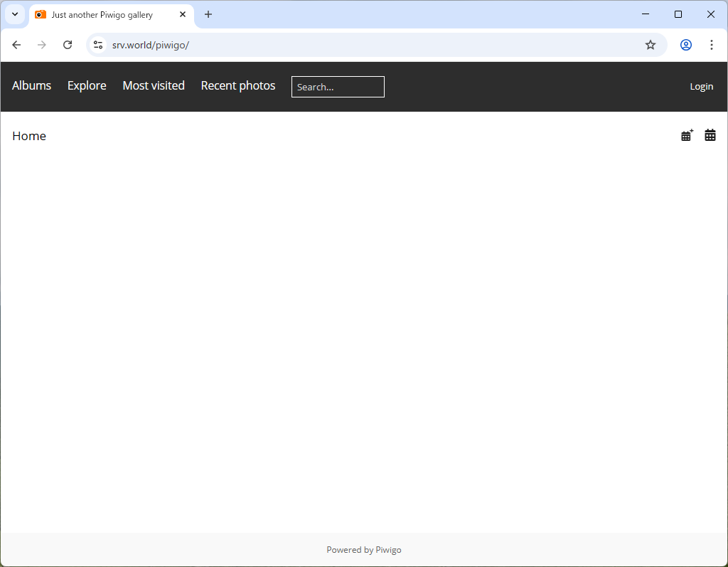Return to Home via the breadcrumb
The image size is (728, 567).
click(x=29, y=135)
